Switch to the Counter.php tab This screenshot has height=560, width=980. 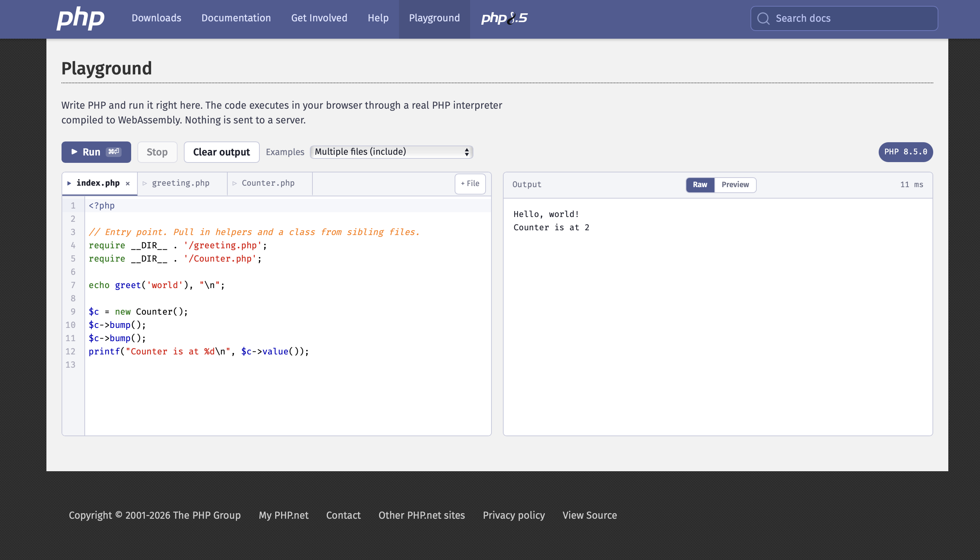(x=268, y=183)
